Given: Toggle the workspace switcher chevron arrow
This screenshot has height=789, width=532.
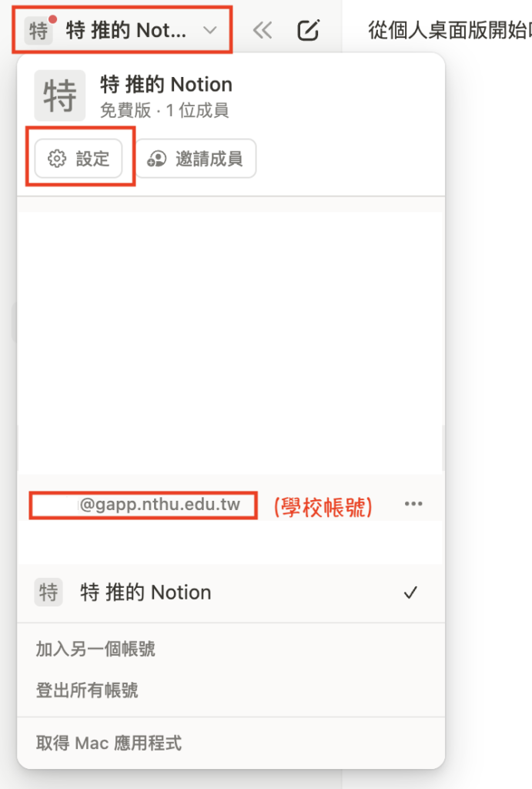Looking at the screenshot, I should [209, 31].
